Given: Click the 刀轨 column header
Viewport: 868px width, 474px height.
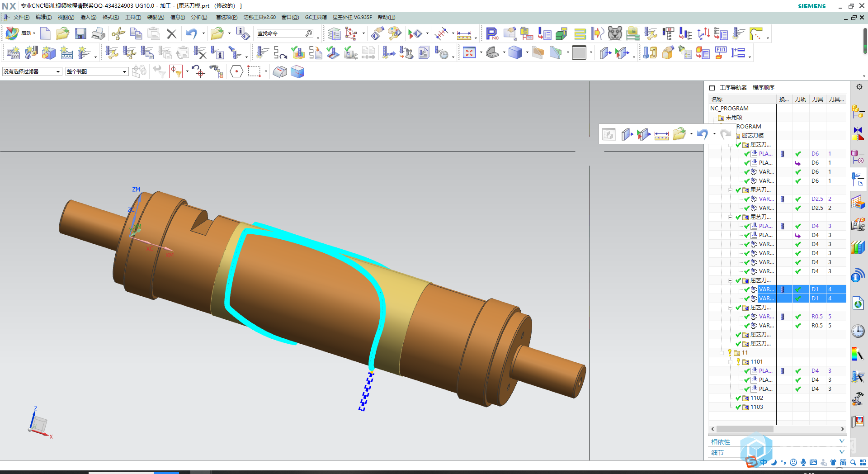Looking at the screenshot, I should coord(801,99).
